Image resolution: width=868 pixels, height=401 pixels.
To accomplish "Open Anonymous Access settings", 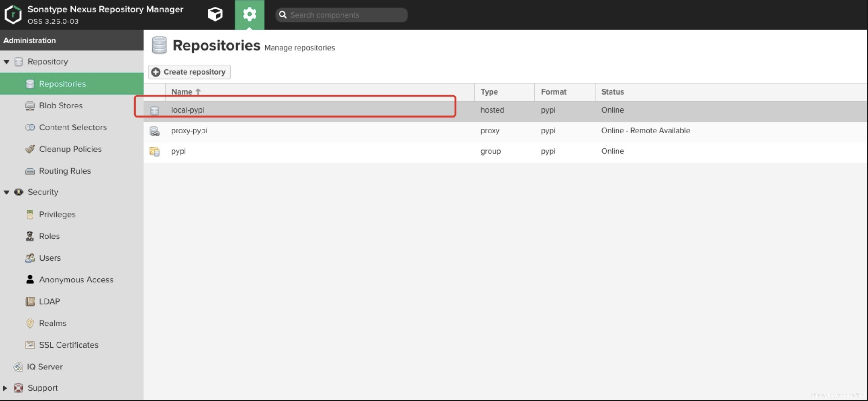I will [x=76, y=280].
